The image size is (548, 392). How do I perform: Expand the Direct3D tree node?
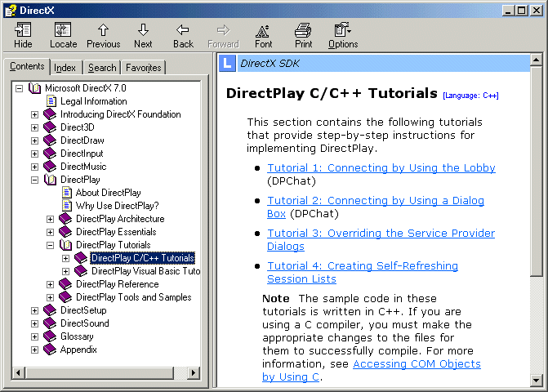[x=34, y=127]
